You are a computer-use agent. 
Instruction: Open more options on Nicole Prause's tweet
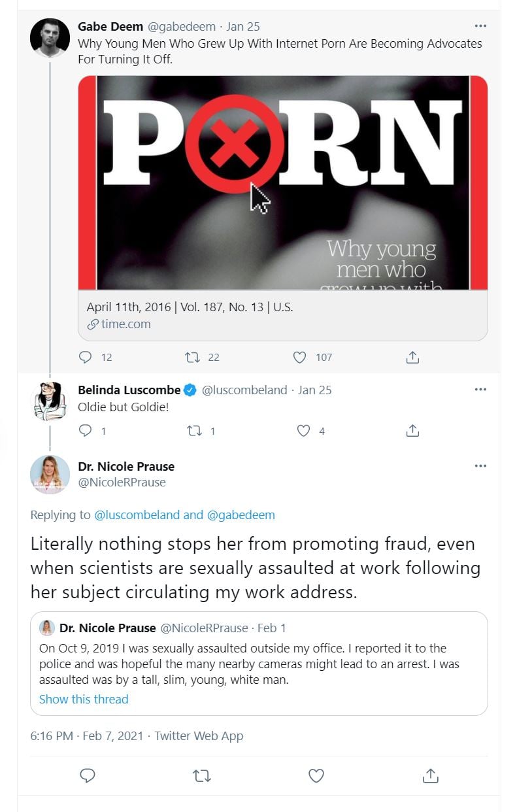480,466
